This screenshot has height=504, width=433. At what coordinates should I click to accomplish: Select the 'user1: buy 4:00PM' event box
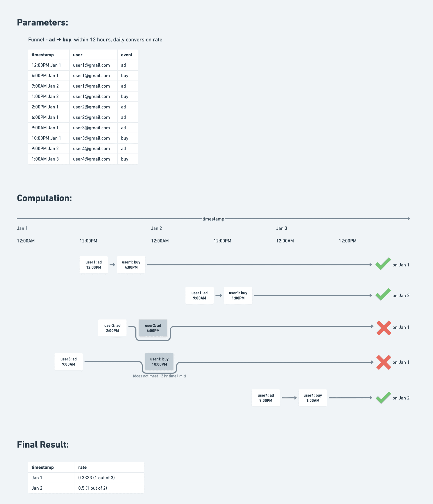[131, 265]
